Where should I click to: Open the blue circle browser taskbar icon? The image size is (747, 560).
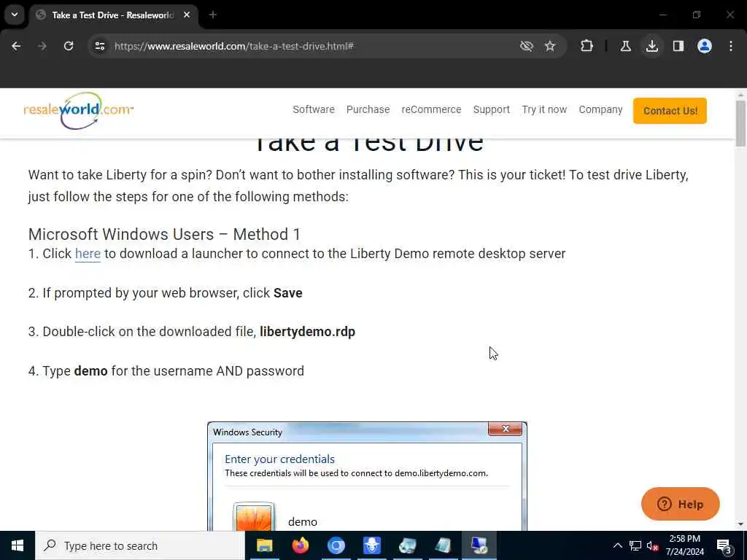(336, 545)
